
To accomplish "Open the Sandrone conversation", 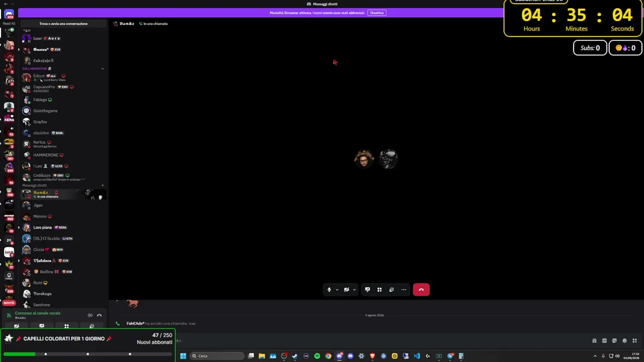I will [x=62, y=305].
